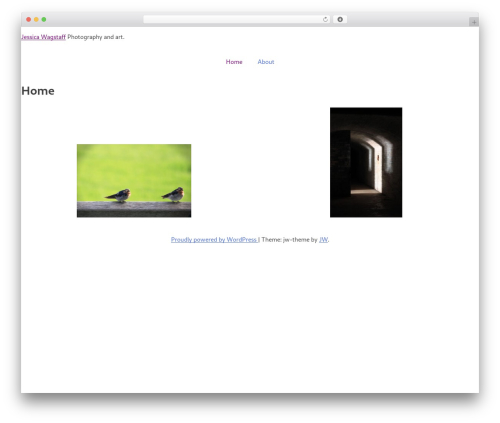This screenshot has width=500, height=423.
Task: Go to the Home menu item
Action: pyautogui.click(x=234, y=62)
